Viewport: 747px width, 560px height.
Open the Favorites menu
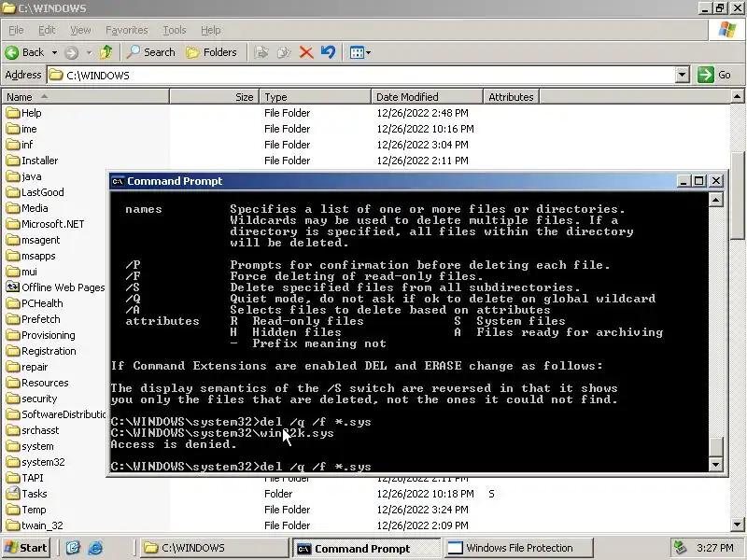(127, 30)
